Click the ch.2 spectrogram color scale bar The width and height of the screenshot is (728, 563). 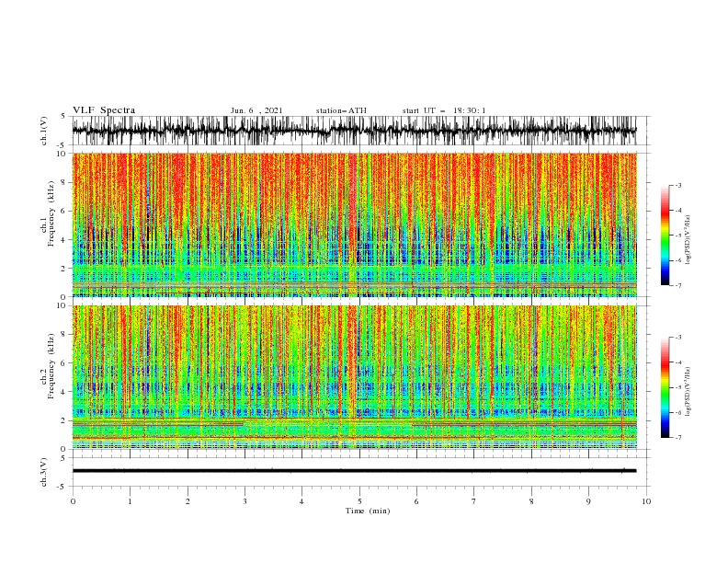[x=665, y=387]
